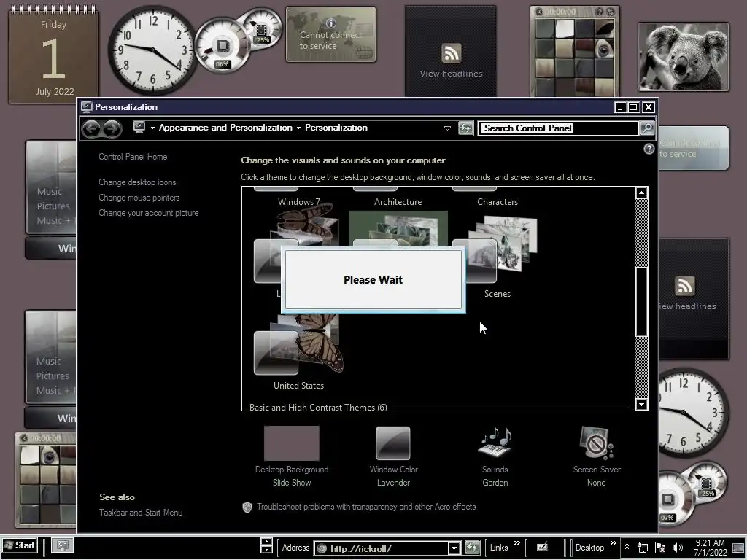Open Taskbar and Start Menu link
Image resolution: width=747 pixels, height=560 pixels.
[x=141, y=513]
